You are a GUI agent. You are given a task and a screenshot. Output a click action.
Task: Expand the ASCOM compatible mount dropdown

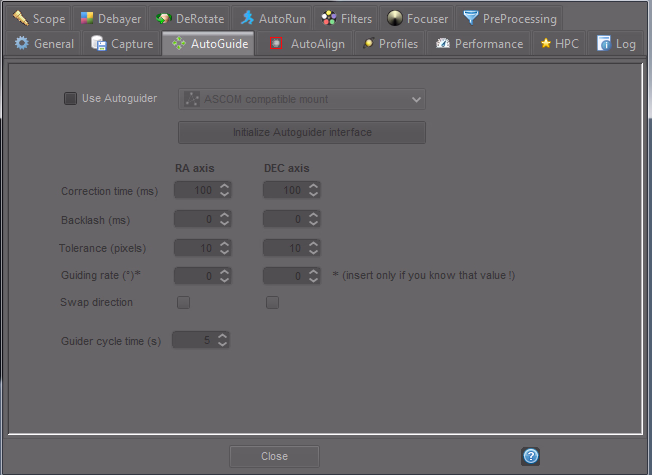pos(301,99)
